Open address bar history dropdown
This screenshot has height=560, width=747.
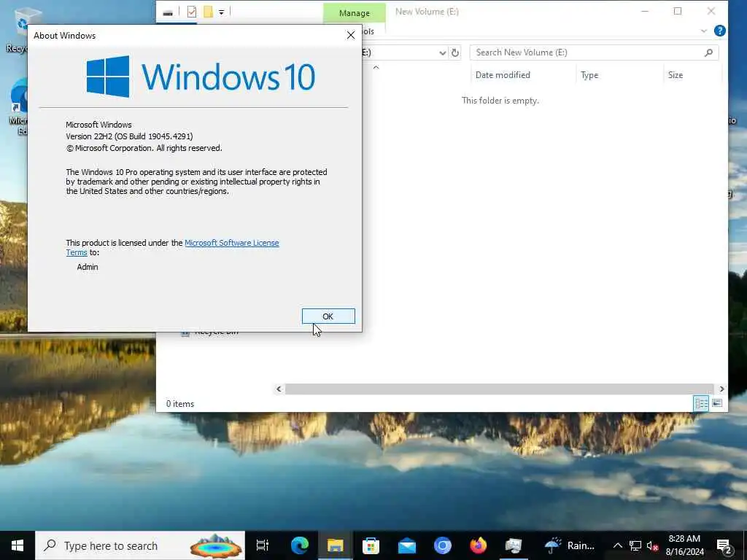pyautogui.click(x=442, y=52)
